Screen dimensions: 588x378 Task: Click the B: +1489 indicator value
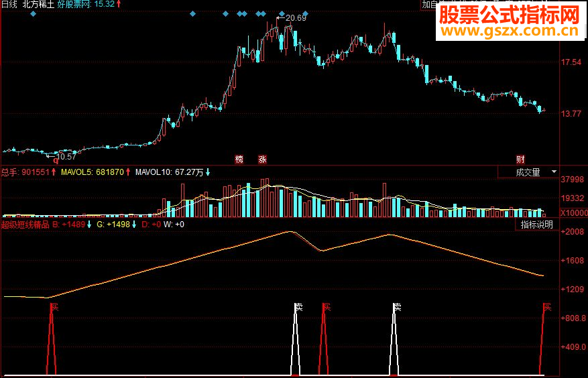tap(72, 225)
